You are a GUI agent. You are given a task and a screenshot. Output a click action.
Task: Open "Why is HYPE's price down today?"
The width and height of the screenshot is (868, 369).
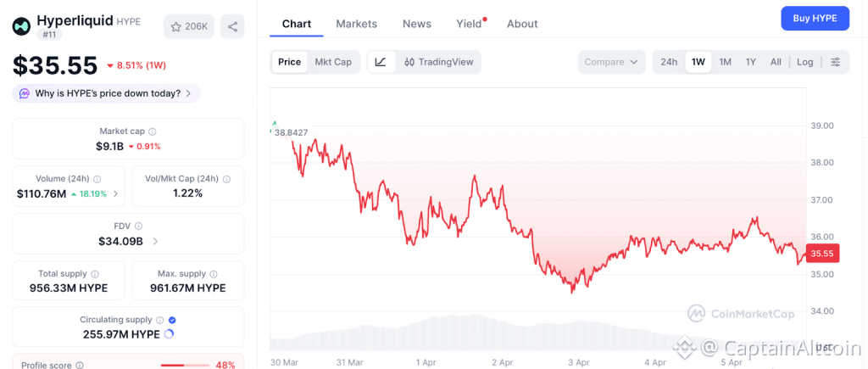(107, 93)
